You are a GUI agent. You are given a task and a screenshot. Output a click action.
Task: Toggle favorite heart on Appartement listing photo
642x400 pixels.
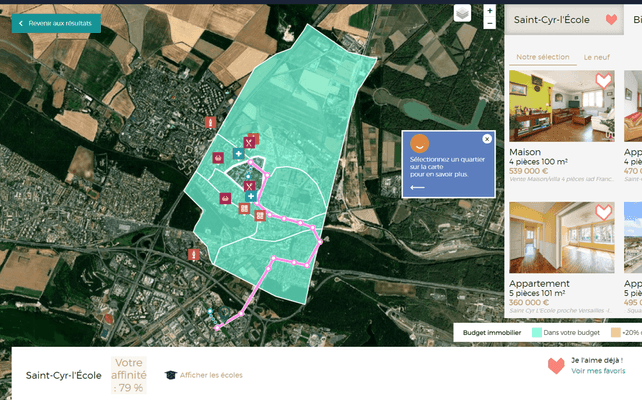tap(602, 212)
